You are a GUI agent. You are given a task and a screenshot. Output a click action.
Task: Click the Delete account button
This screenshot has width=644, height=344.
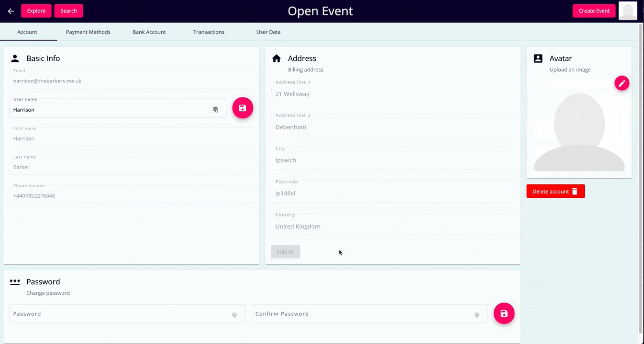tap(555, 192)
